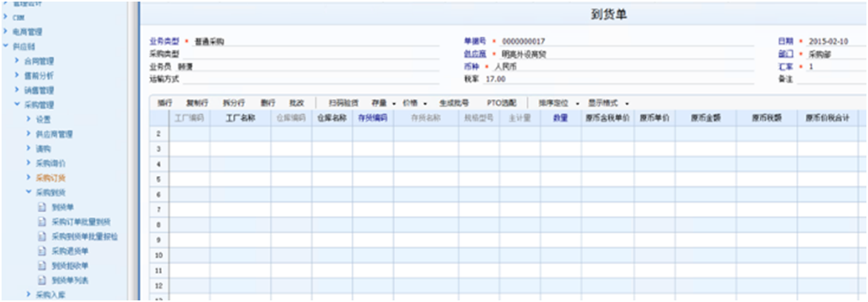Click the 原币金额 column header
Image resolution: width=868 pixels, height=302 pixels.
pos(706,118)
